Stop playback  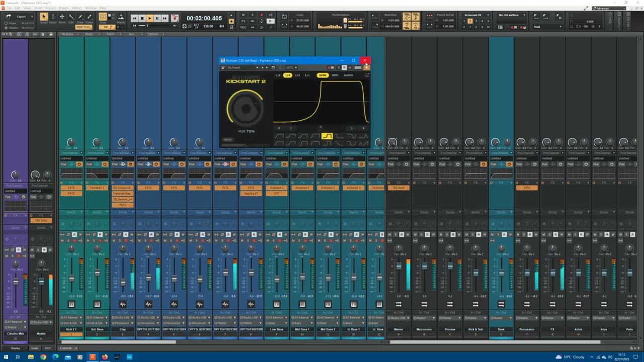coord(142,19)
